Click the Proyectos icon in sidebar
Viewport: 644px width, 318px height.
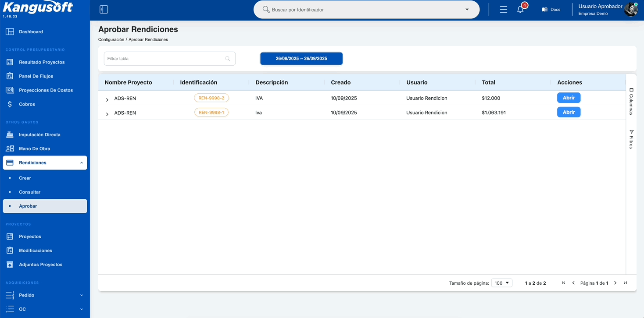click(10, 237)
